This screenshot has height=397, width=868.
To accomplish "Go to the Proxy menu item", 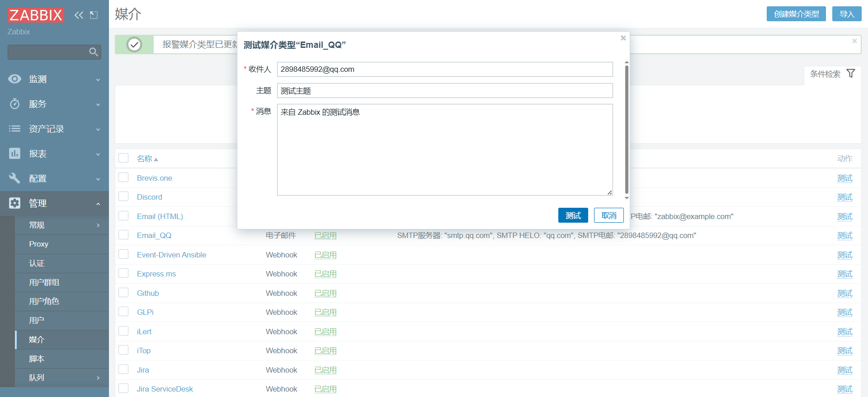I will [x=39, y=244].
